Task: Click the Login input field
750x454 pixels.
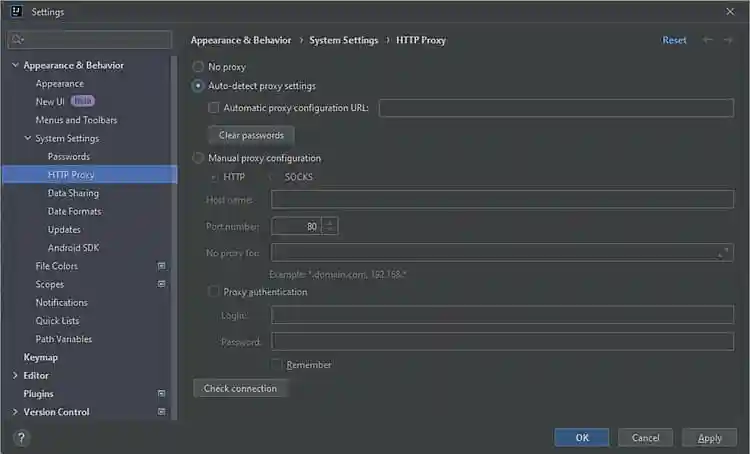Action: (x=502, y=315)
